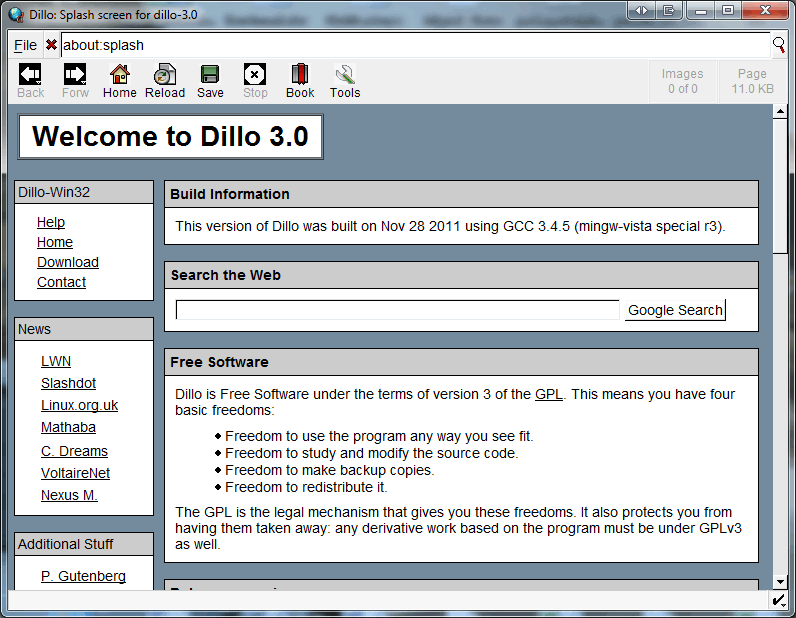This screenshot has height=618, width=796.
Task: Click the web search text field
Action: 397,310
